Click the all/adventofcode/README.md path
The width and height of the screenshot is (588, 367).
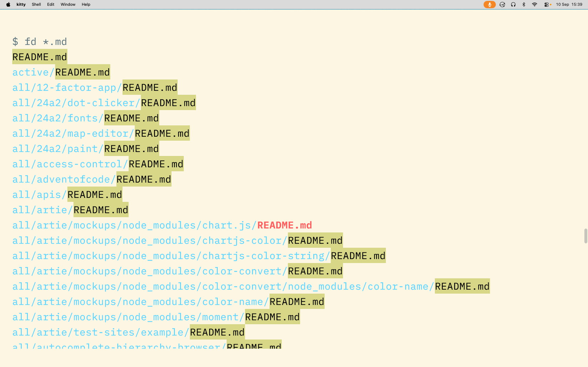(x=92, y=179)
